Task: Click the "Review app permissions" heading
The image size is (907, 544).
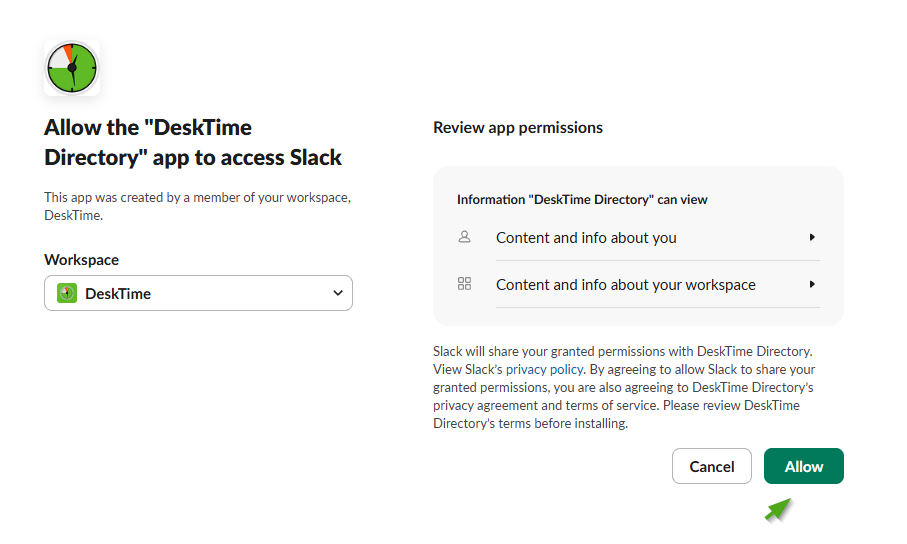Action: tap(518, 128)
